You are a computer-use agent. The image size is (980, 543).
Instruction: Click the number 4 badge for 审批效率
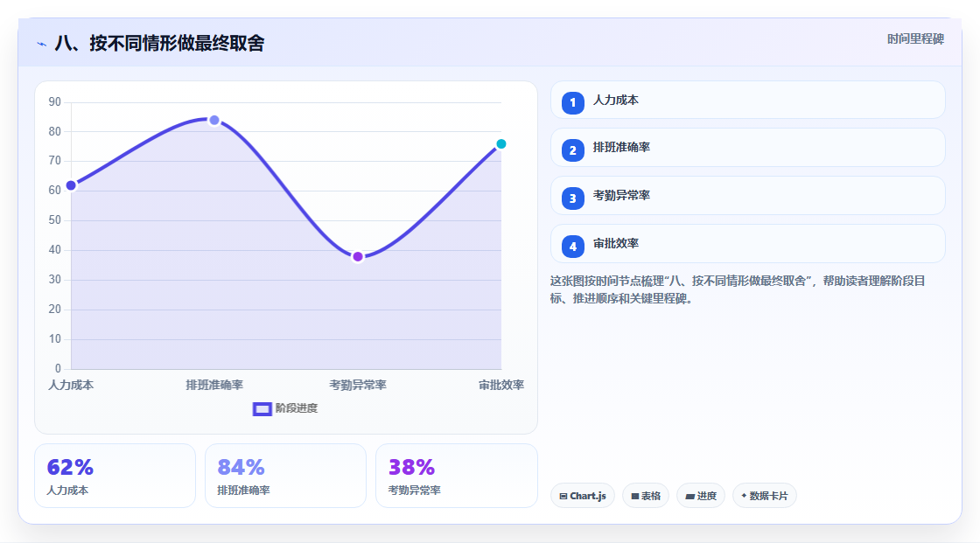click(572, 247)
